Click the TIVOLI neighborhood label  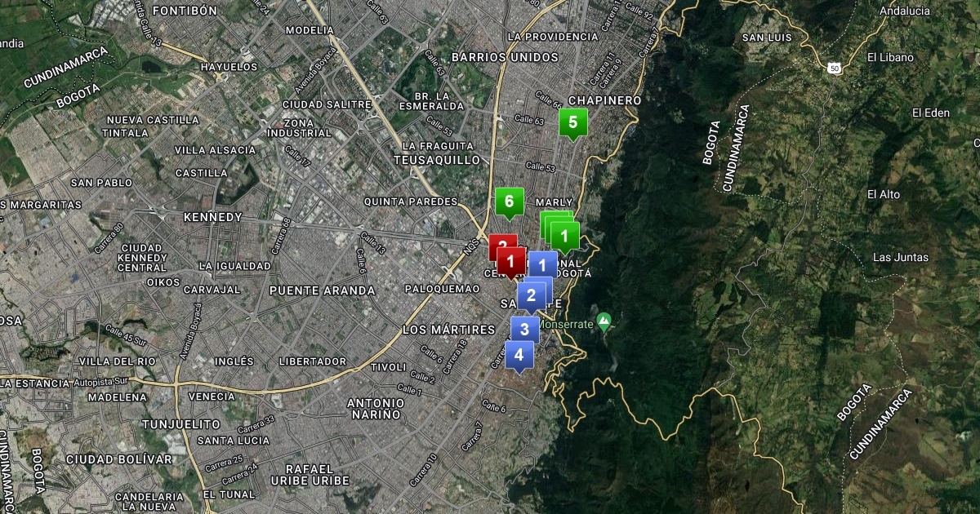tap(389, 367)
